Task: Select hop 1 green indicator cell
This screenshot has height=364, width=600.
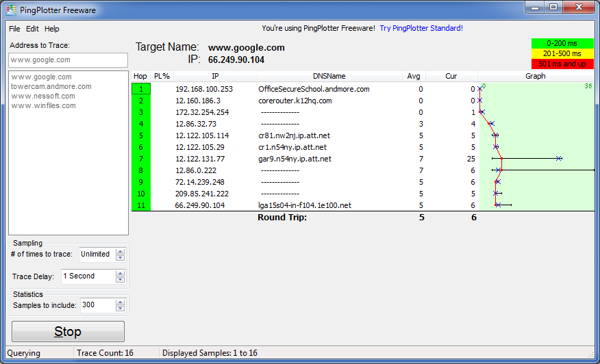Action: [x=140, y=89]
